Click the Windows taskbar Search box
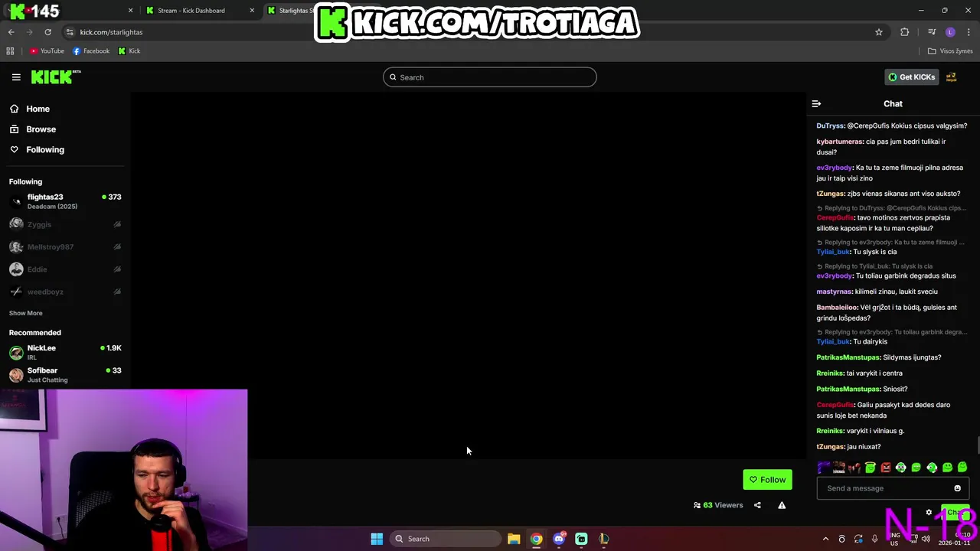The image size is (980, 551). pos(446,539)
